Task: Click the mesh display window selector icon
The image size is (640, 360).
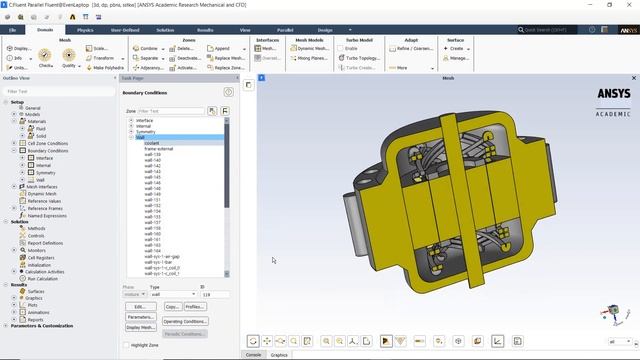Action: point(248,85)
